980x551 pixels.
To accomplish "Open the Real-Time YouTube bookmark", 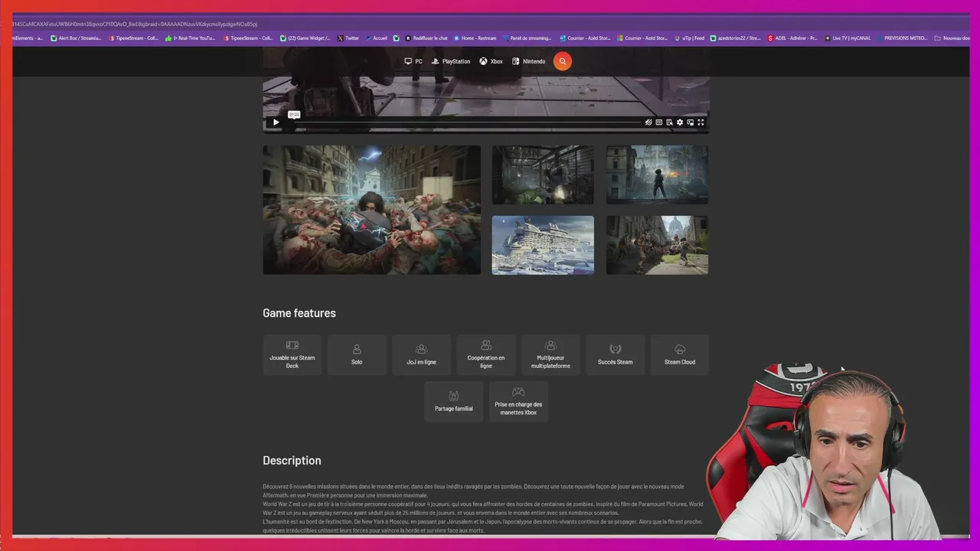I will click(x=190, y=38).
